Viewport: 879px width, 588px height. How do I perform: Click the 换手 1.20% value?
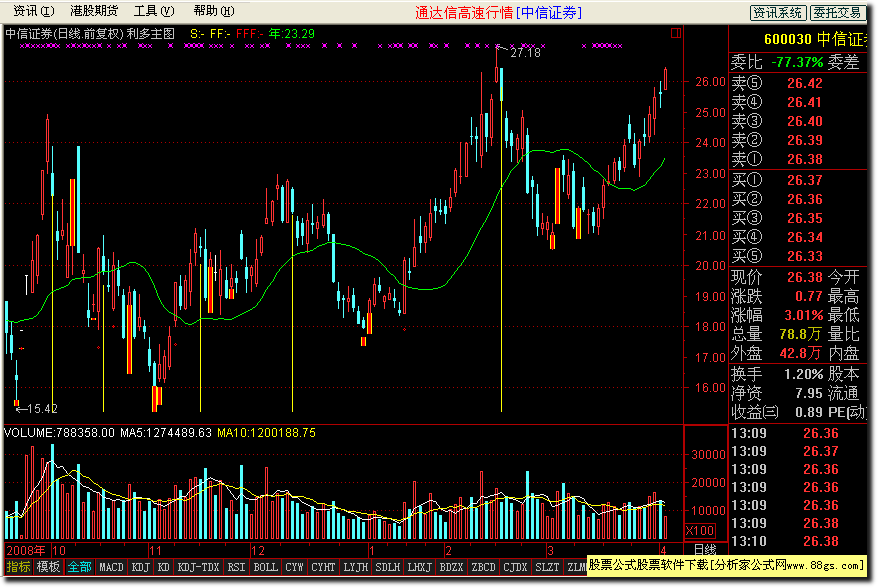point(803,374)
